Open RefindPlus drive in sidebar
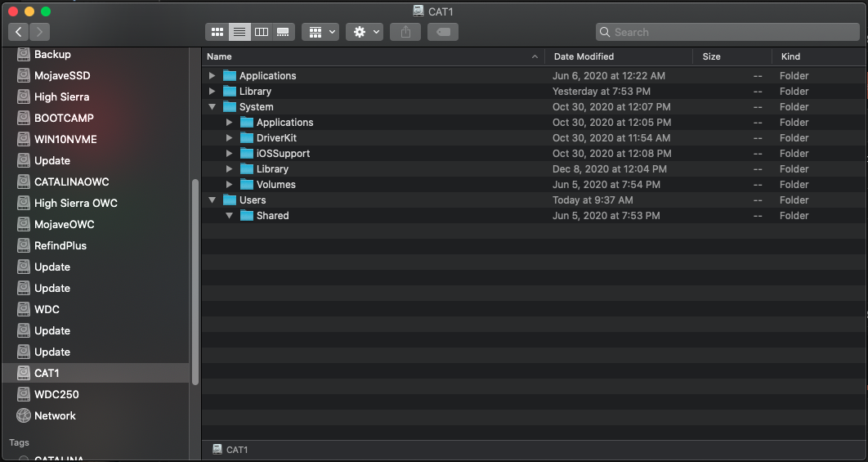Viewport: 868px width, 462px height. tap(96, 245)
